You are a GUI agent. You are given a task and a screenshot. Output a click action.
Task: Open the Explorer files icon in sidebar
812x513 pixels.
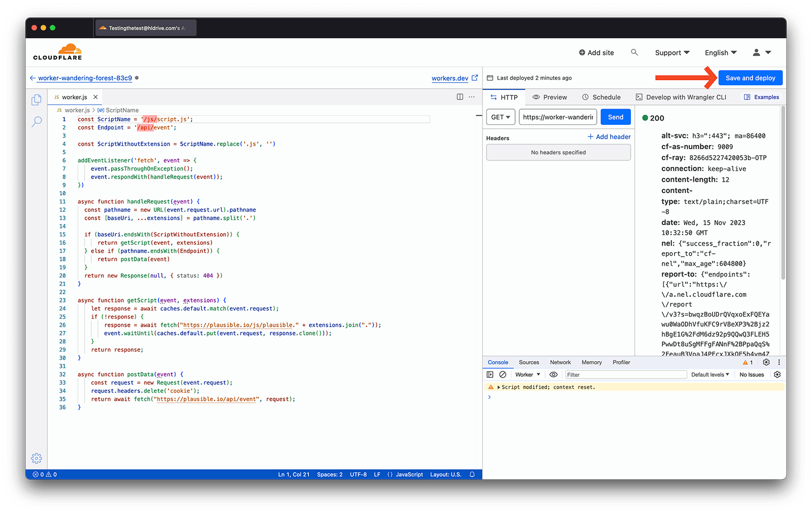(x=37, y=100)
